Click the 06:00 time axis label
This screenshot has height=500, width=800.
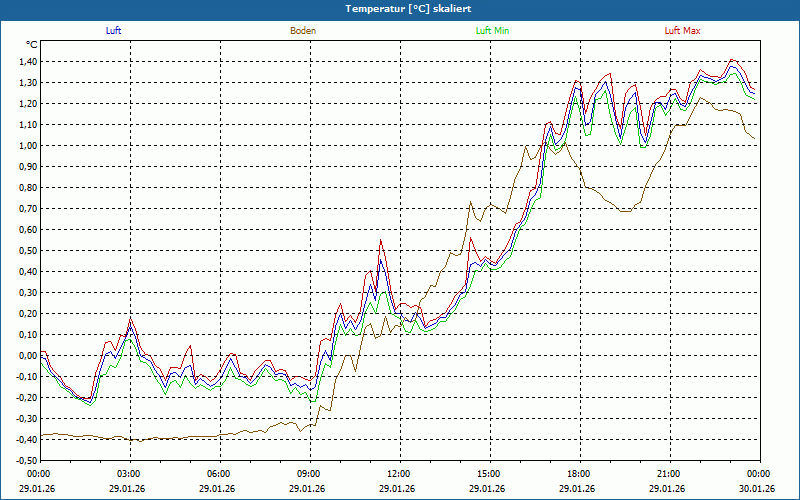point(219,473)
